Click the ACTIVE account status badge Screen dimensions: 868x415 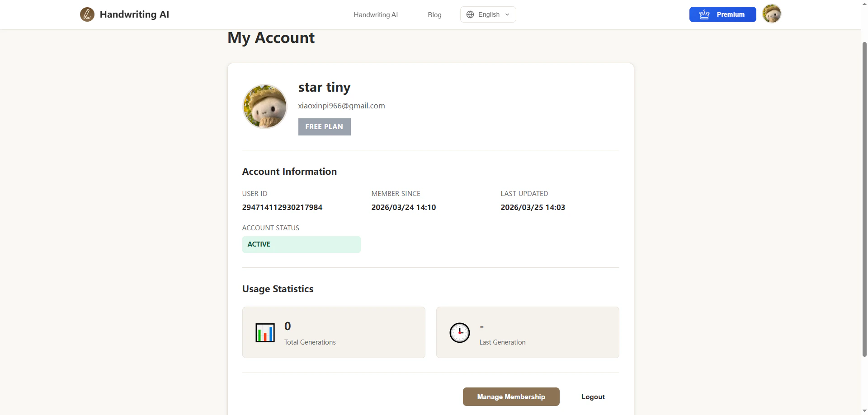tap(302, 244)
